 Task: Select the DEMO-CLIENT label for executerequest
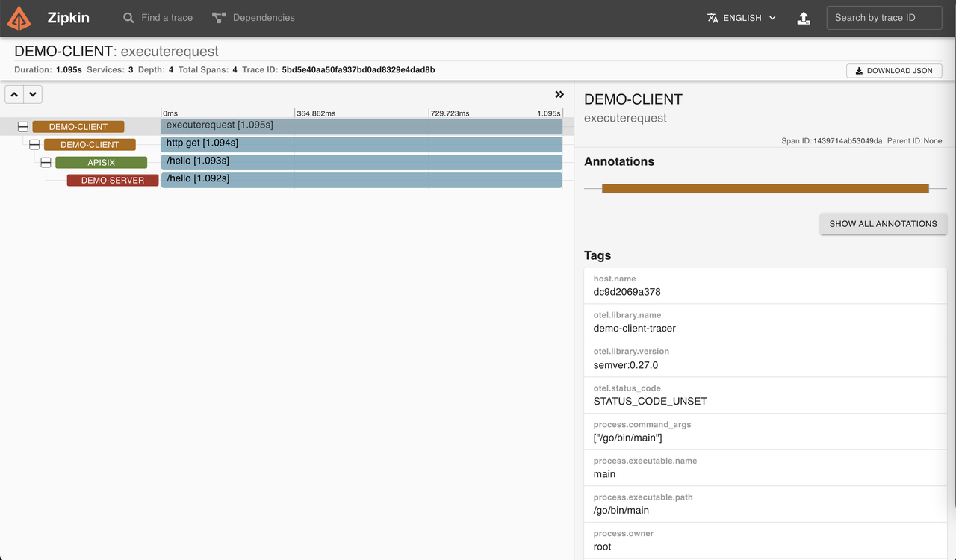78,127
